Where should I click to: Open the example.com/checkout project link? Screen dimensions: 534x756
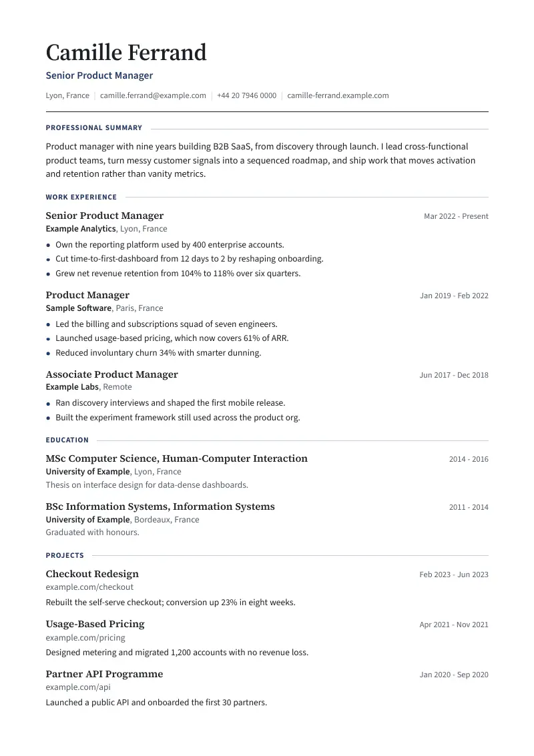coord(89,587)
